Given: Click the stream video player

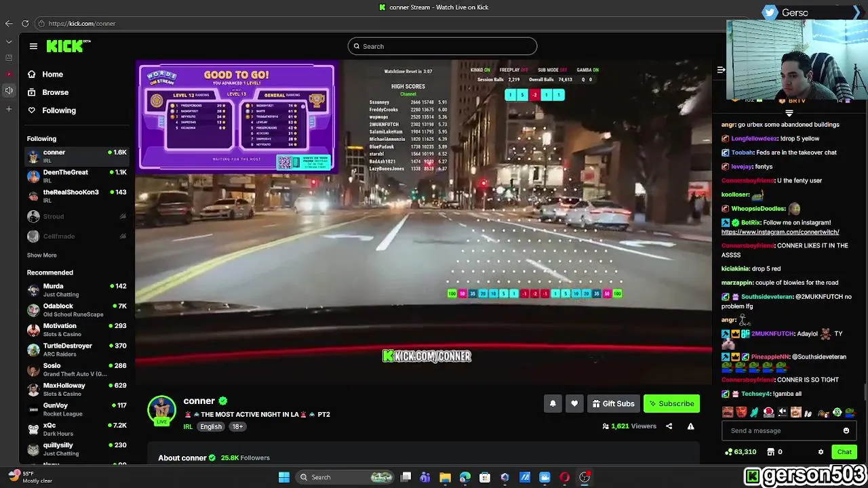Looking at the screenshot, I should (424, 222).
